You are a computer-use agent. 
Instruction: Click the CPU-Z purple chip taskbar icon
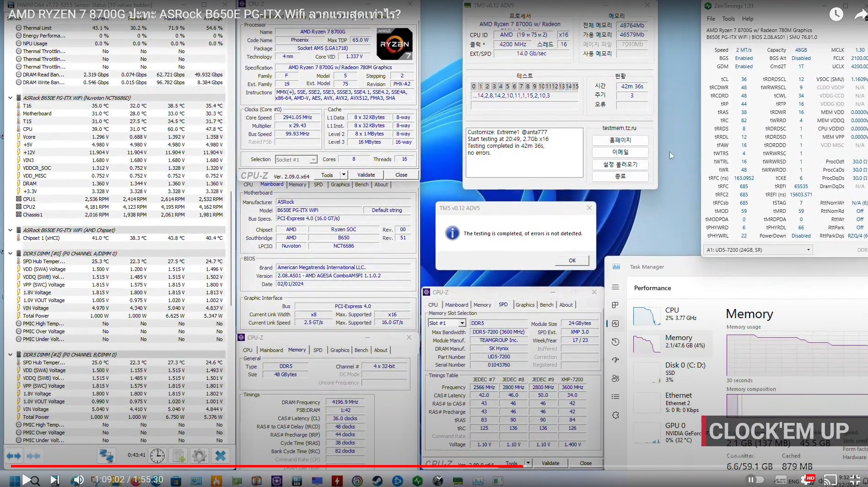coord(277,481)
